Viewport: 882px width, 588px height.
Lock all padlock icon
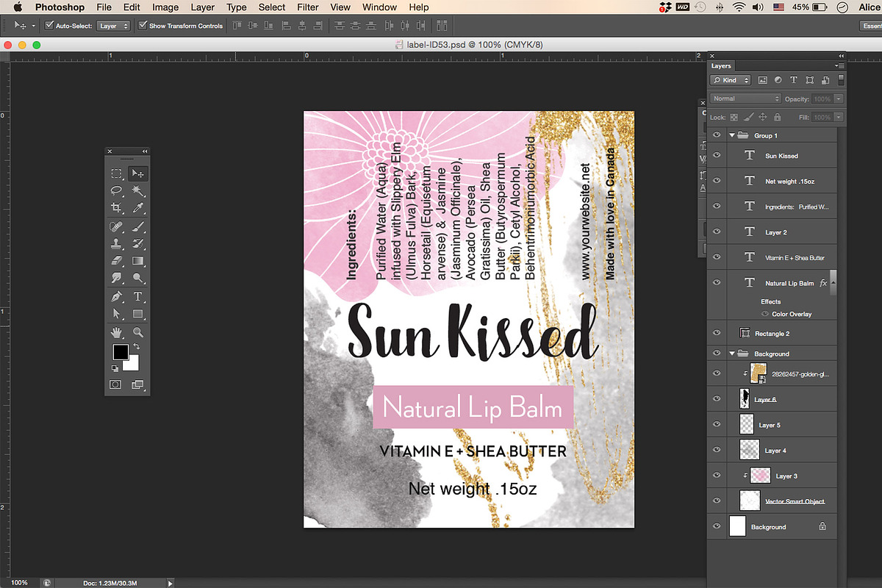pyautogui.click(x=776, y=117)
